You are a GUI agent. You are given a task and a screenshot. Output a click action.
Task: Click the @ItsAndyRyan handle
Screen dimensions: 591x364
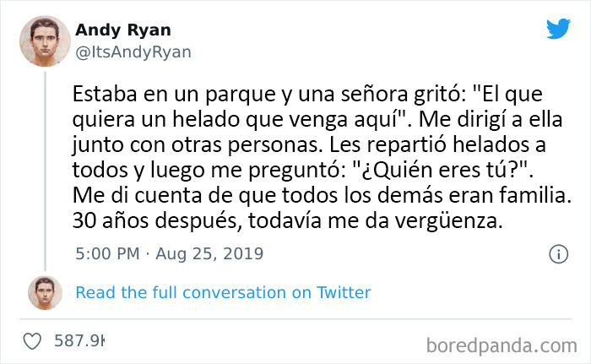133,52
